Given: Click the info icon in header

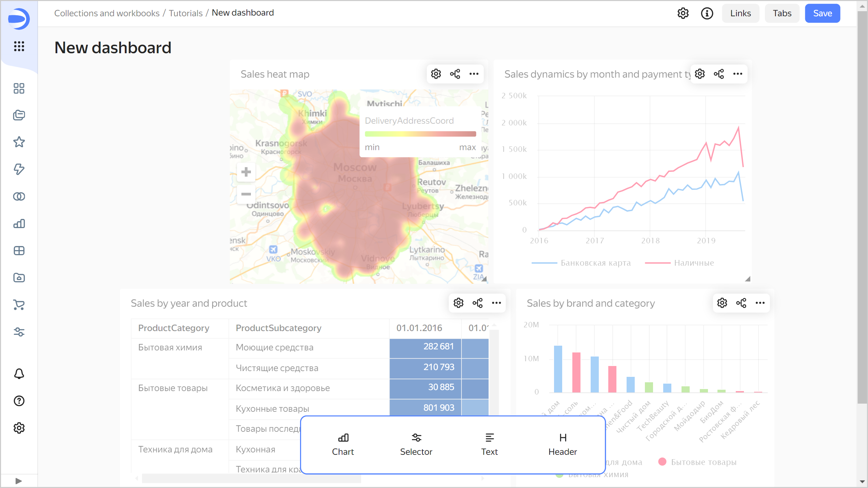Looking at the screenshot, I should pos(707,13).
